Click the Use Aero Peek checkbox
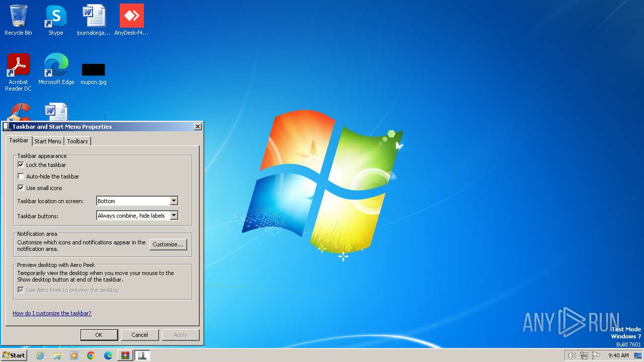The width and height of the screenshot is (644, 362). [21, 290]
